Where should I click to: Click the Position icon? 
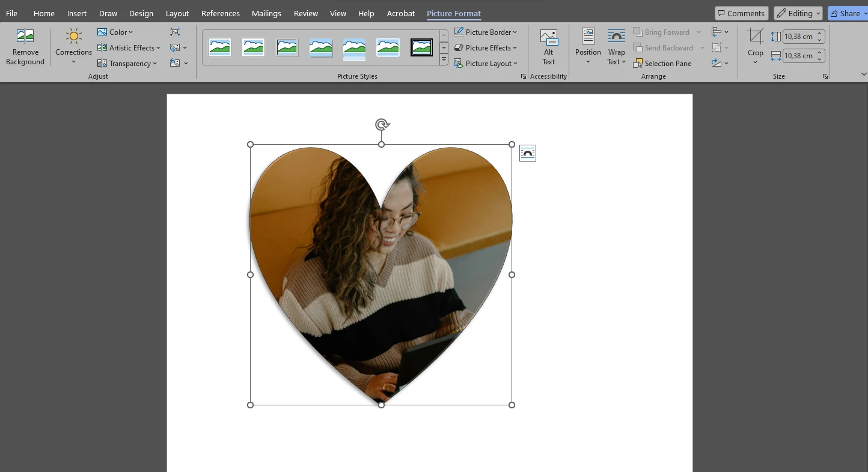coord(588,37)
